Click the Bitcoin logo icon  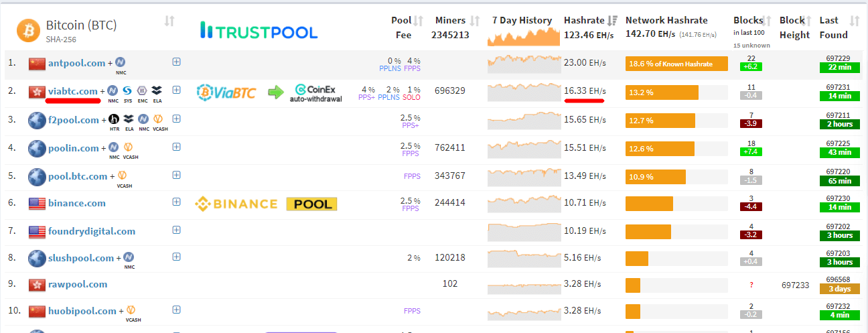click(x=28, y=30)
